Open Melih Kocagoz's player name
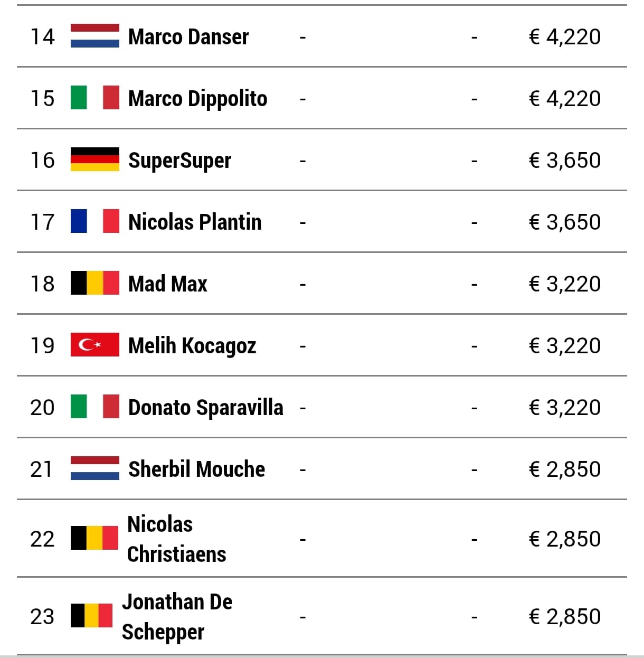 [192, 346]
